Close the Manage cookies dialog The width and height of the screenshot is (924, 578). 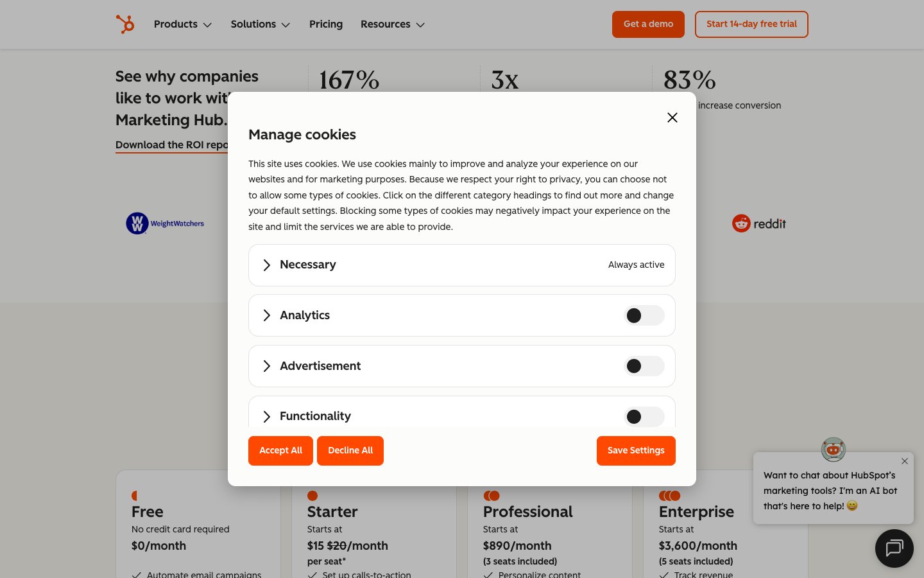pos(672,118)
